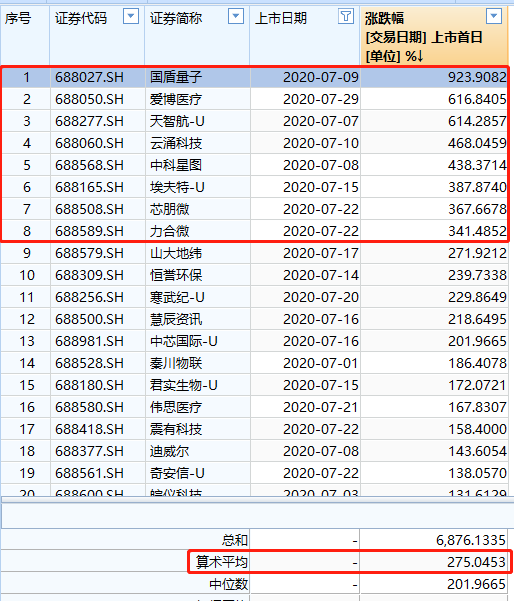Click the 总和 summary label

click(x=235, y=540)
